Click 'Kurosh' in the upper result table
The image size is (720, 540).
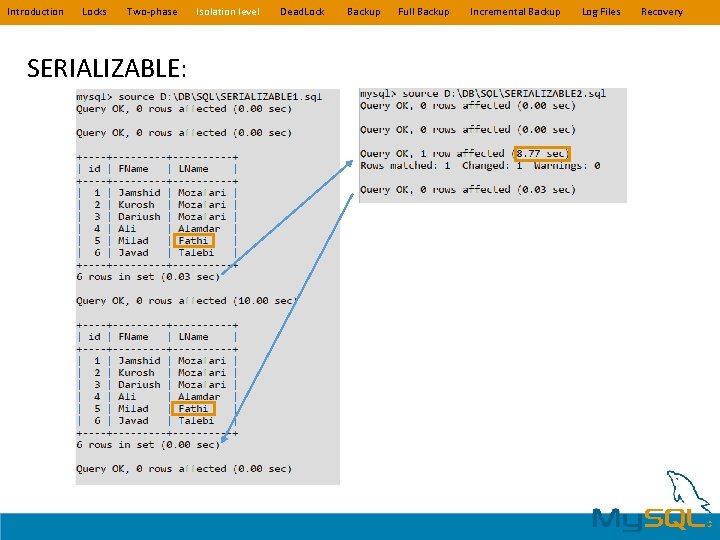[x=136, y=205]
